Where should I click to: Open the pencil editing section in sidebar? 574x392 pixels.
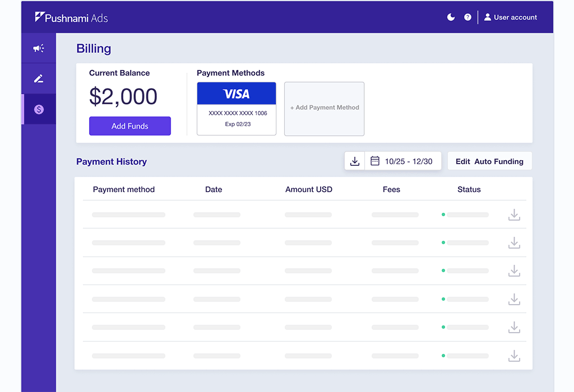pos(38,78)
